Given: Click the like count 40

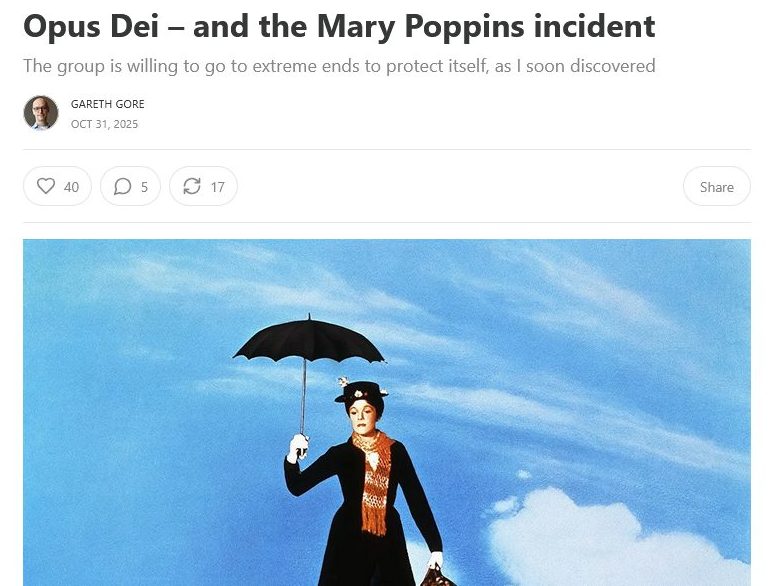Looking at the screenshot, I should [x=71, y=187].
